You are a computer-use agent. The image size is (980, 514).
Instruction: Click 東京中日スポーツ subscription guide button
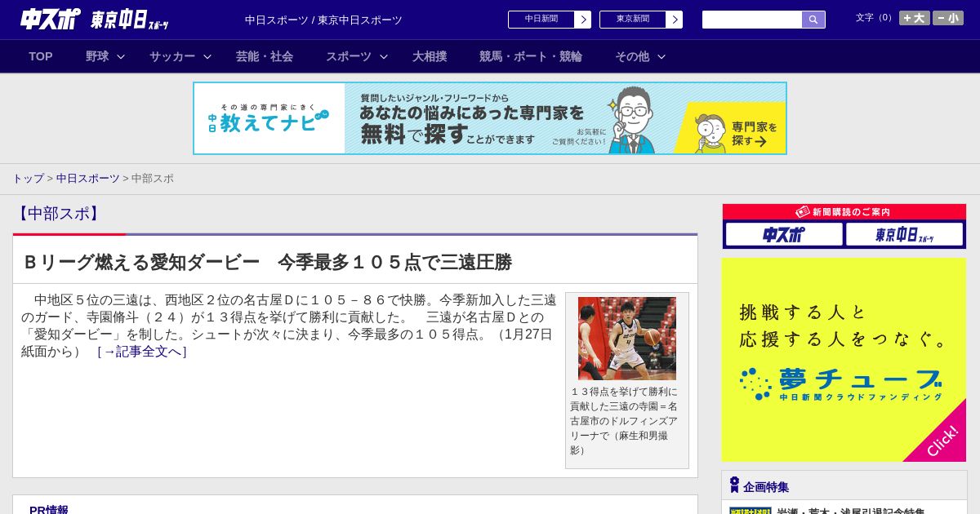pyautogui.click(x=904, y=235)
